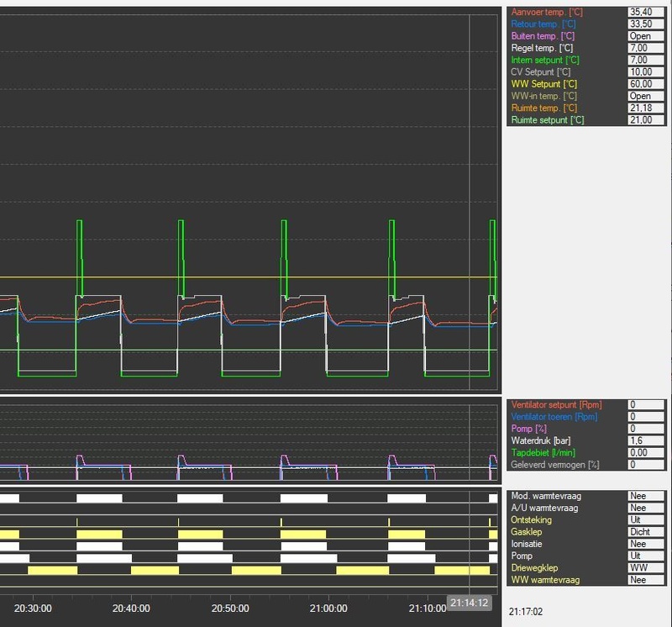Click the Pomp status value Uit
The width and height of the screenshot is (672, 627).
pos(646,556)
